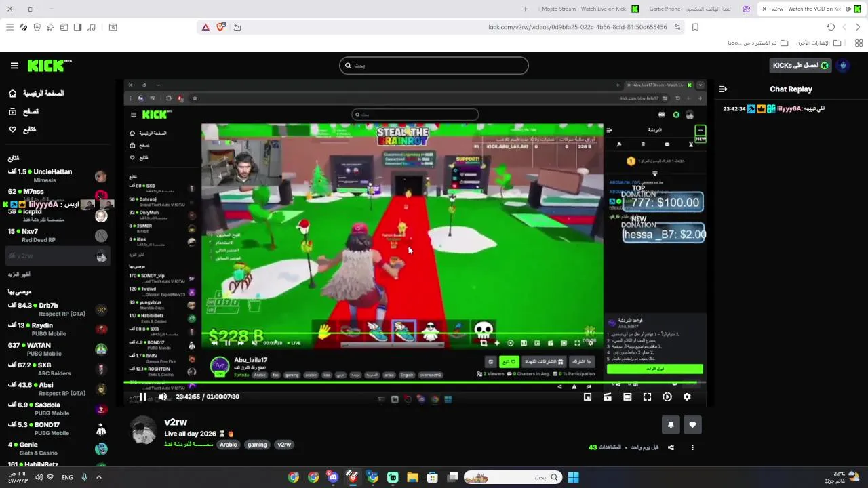This screenshot has width=868, height=488.
Task: Open the Brave Shields icon
Action: [x=220, y=27]
